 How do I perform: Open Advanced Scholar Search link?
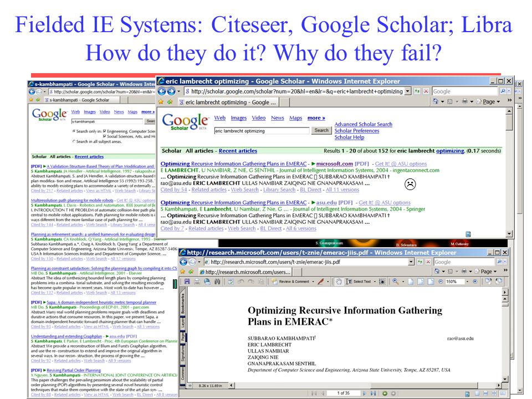[363, 124]
